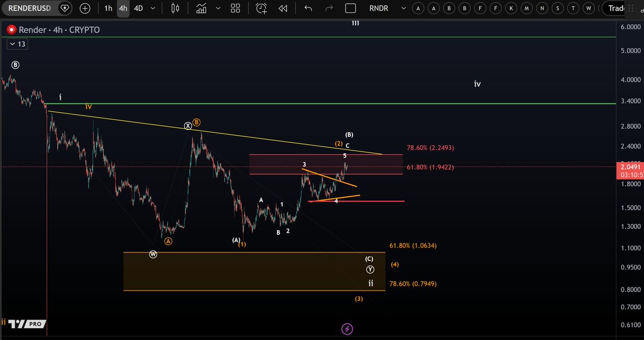The image size is (644, 340).
Task: Click the Render 4h CRYPTO legend title
Action: [x=58, y=30]
